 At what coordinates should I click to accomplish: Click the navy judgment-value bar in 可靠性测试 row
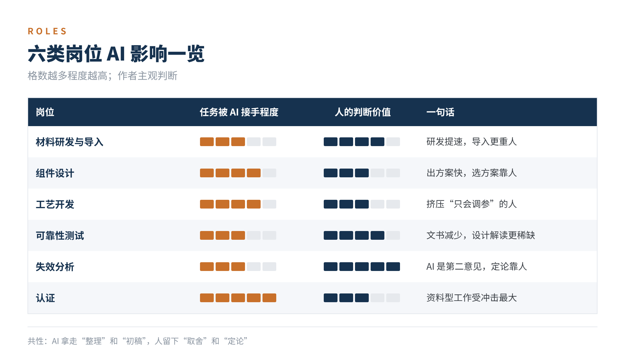[362, 235]
